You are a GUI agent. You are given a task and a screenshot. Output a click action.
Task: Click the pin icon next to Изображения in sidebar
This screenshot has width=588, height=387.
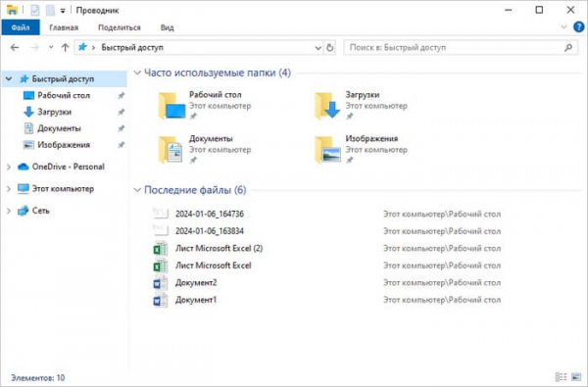click(x=122, y=145)
